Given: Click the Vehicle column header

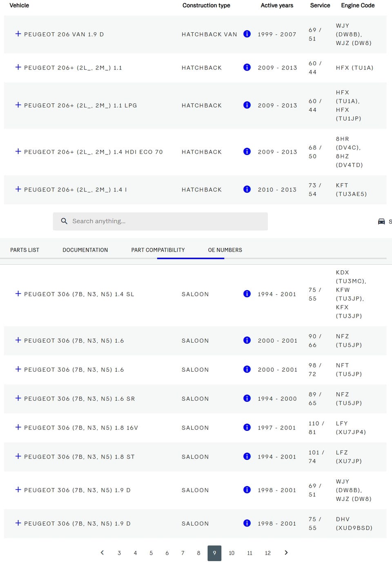Looking at the screenshot, I should (x=19, y=5).
